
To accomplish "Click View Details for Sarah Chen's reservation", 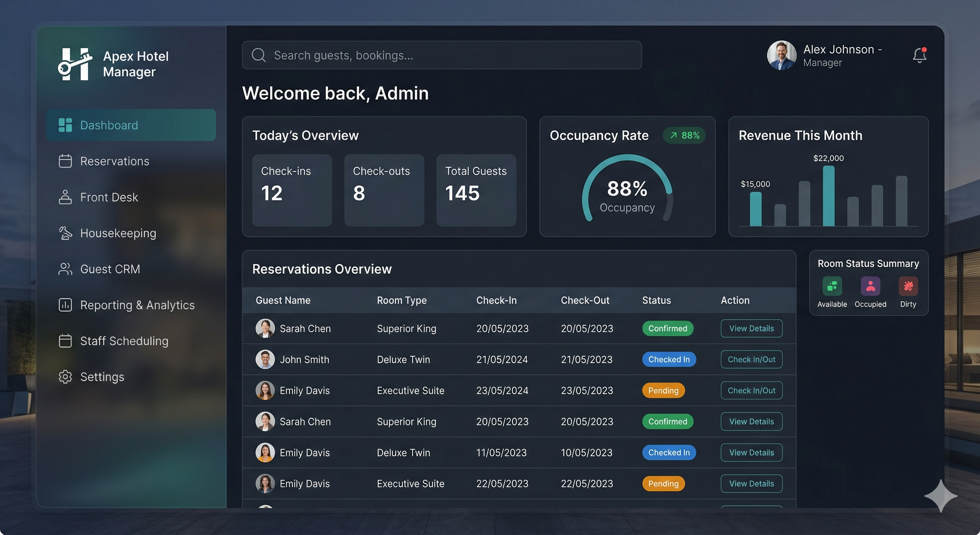I will [751, 328].
